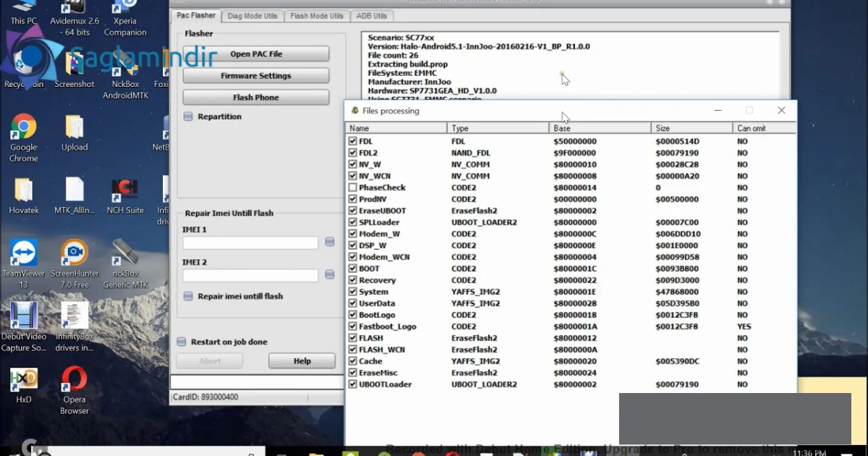The image size is (868, 456).
Task: Open the MTK_AllIn file icon
Action: click(75, 196)
